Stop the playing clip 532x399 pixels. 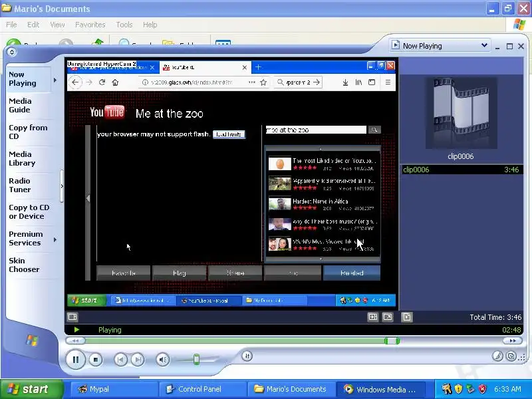point(96,360)
